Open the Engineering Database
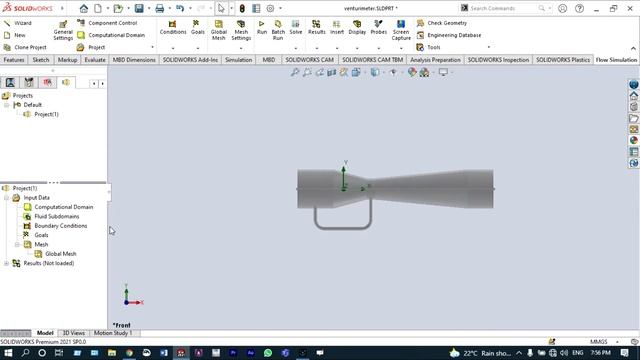The height and width of the screenshot is (360, 640). point(449,35)
